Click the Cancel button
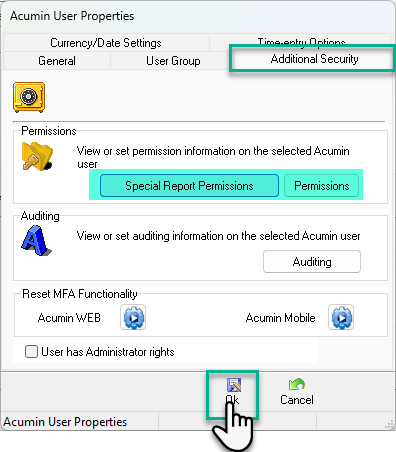This screenshot has width=396, height=452. (x=297, y=392)
